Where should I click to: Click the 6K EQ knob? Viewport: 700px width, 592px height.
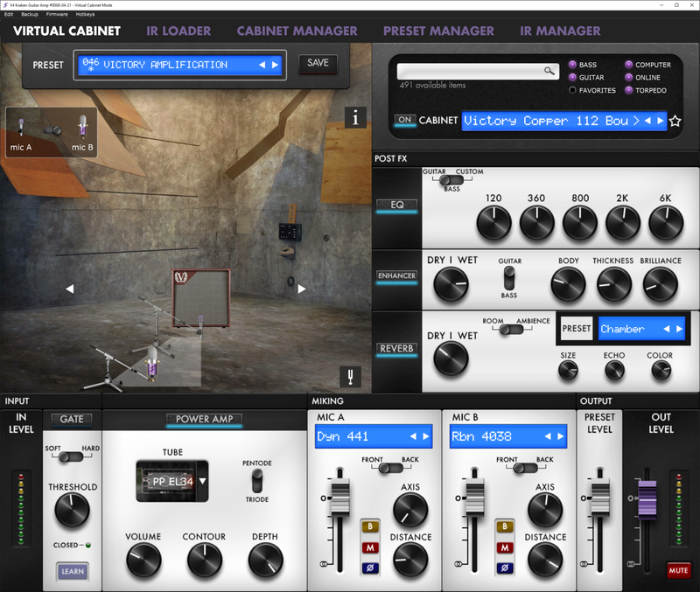click(666, 223)
